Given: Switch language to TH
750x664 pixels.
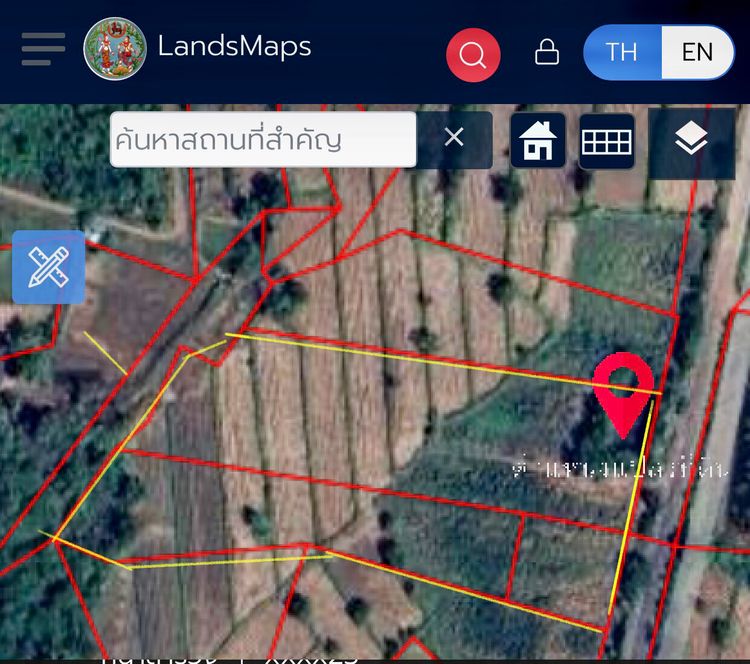Looking at the screenshot, I should pyautogui.click(x=621, y=52).
